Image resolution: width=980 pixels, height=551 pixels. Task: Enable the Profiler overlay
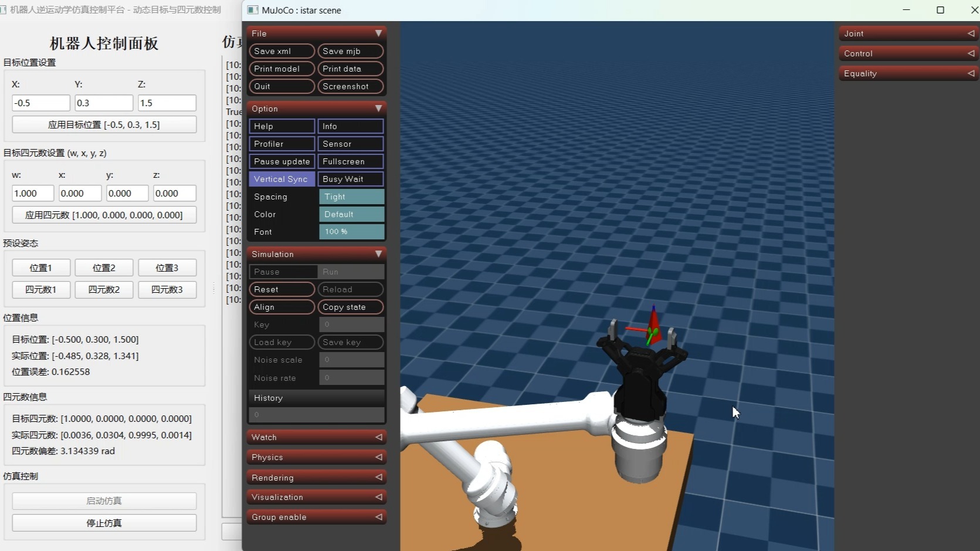click(282, 144)
